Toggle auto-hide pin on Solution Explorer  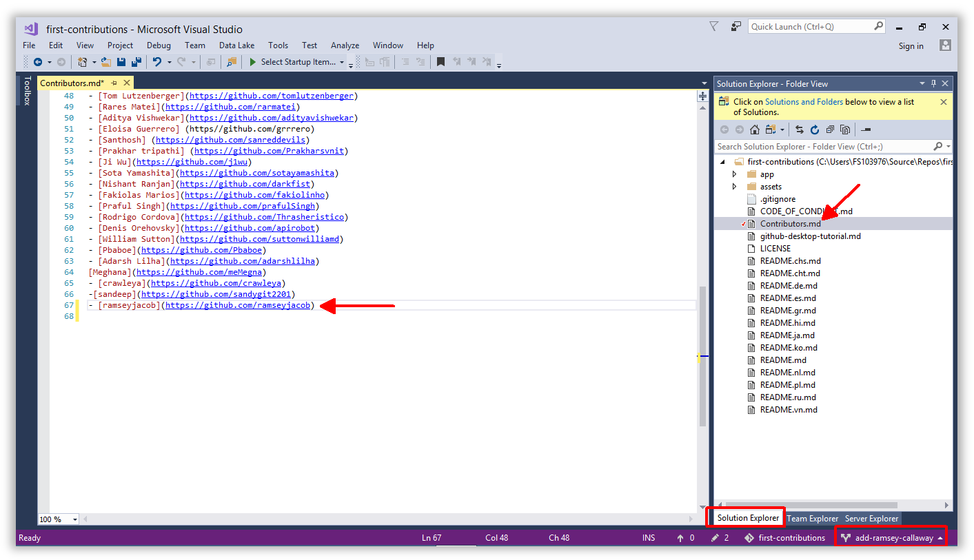934,83
